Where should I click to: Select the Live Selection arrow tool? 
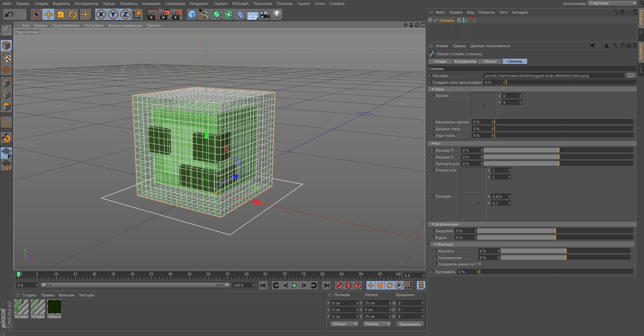pyautogui.click(x=36, y=14)
